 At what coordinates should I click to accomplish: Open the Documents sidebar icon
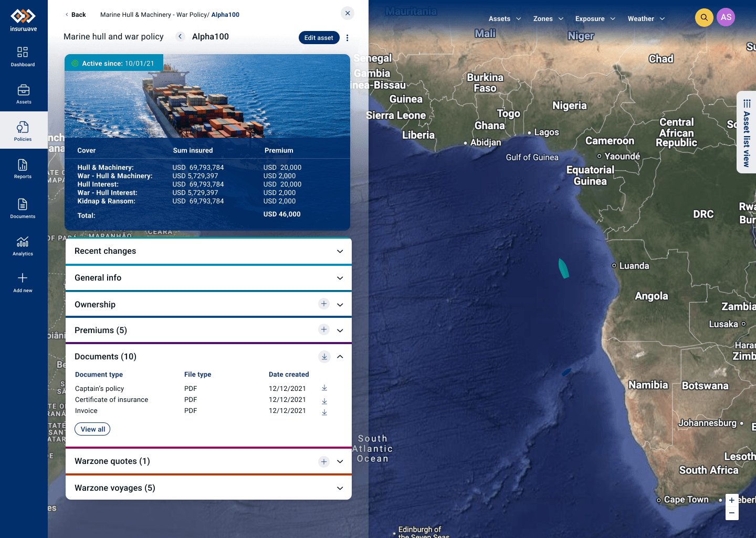(23, 208)
